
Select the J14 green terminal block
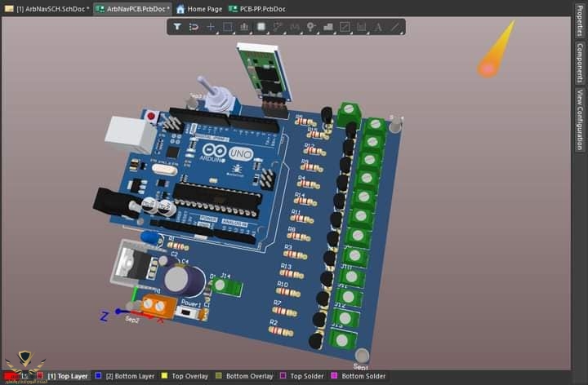[x=227, y=287]
